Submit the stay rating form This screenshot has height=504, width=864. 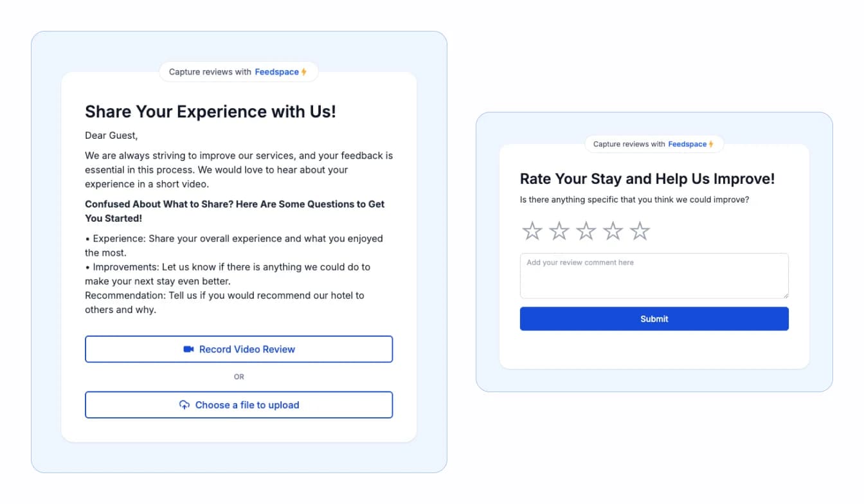(654, 318)
